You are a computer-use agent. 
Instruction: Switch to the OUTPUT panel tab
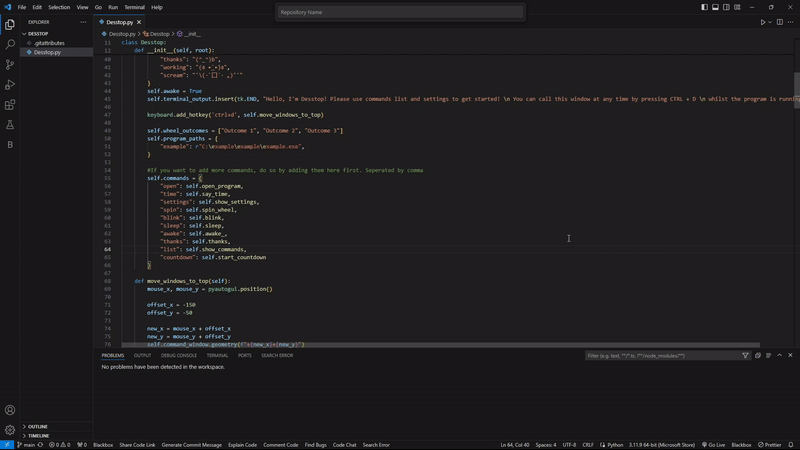(x=142, y=356)
